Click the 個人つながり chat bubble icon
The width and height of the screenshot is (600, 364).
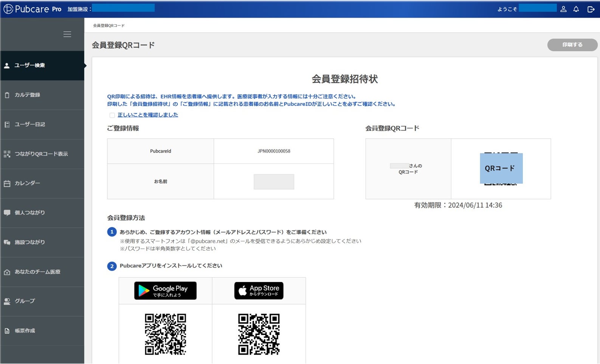pos(7,213)
